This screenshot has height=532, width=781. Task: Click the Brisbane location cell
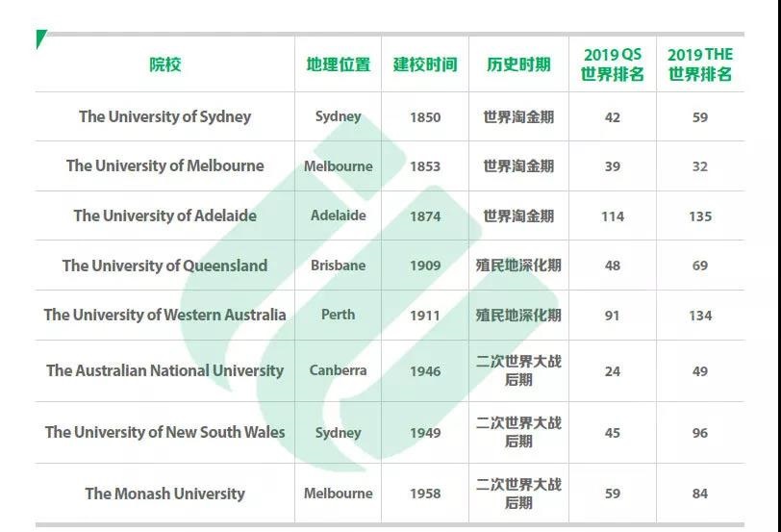(339, 266)
